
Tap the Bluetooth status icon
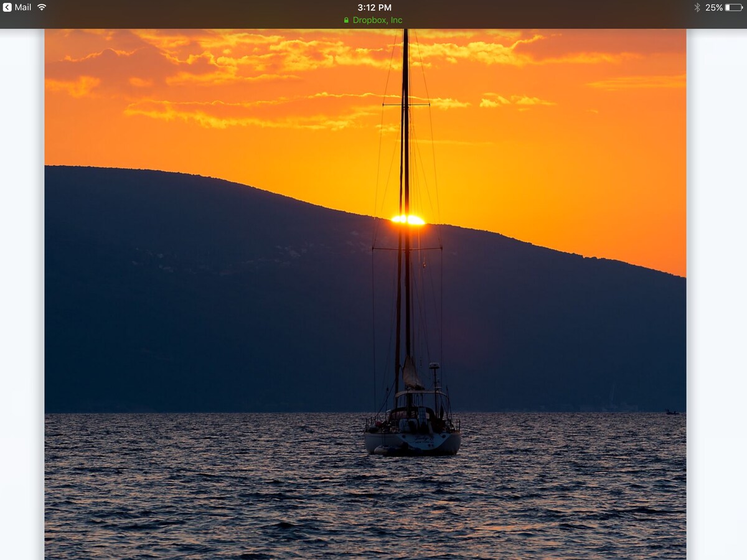[x=697, y=7]
